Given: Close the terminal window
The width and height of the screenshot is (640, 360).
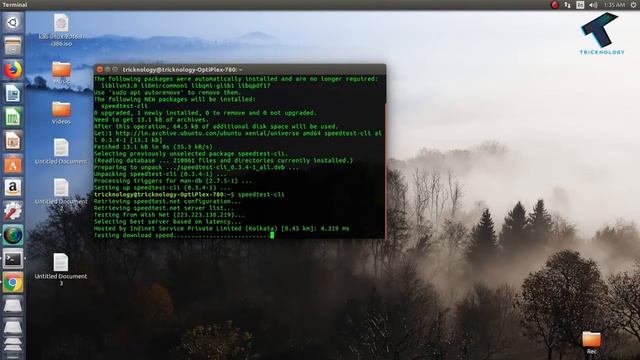Looking at the screenshot, I should pos(100,70).
